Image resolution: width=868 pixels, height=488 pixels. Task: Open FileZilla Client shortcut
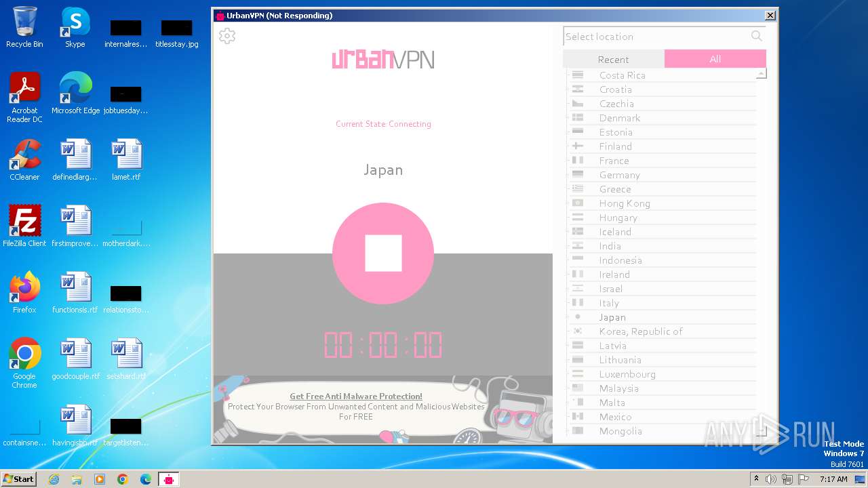pyautogui.click(x=24, y=226)
